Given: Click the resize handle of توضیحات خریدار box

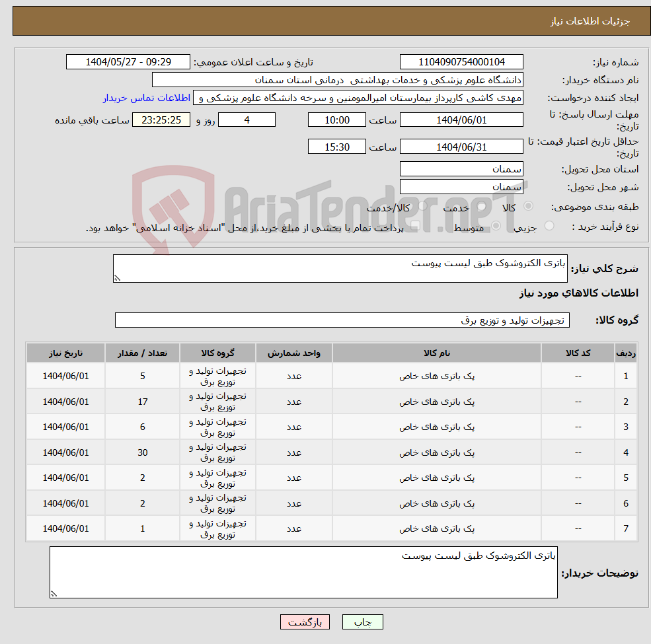Looking at the screenshot, I should pyautogui.click(x=54, y=592).
